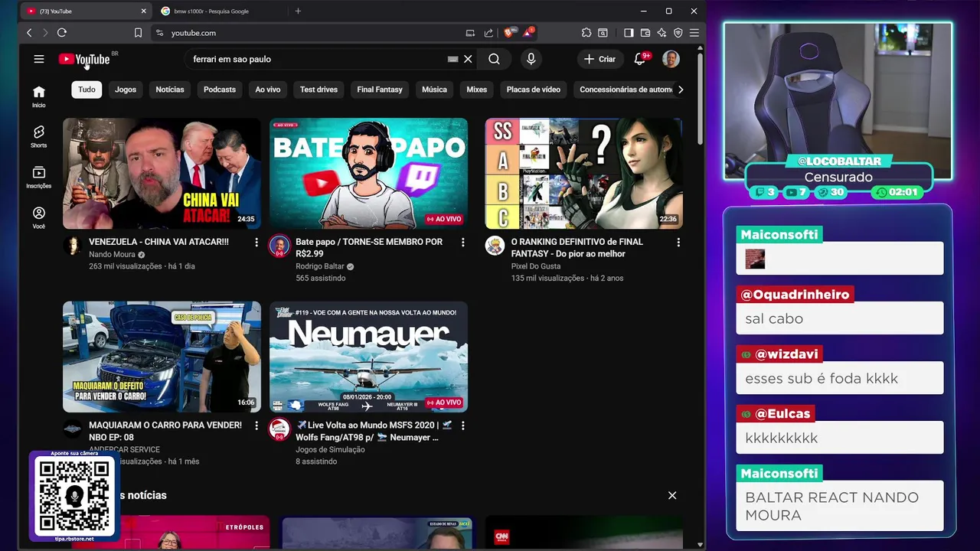The width and height of the screenshot is (980, 551).
Task: Open the YouTube hamburger guide menu
Action: pyautogui.click(x=39, y=59)
